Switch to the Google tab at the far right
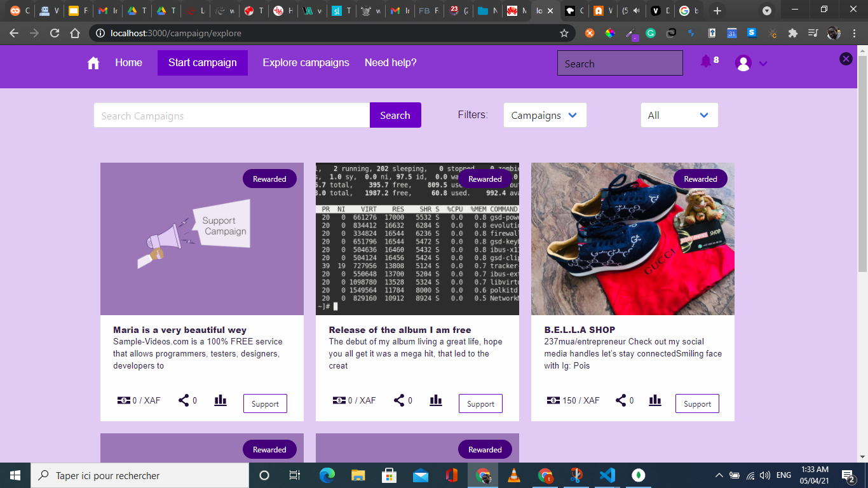 (689, 11)
